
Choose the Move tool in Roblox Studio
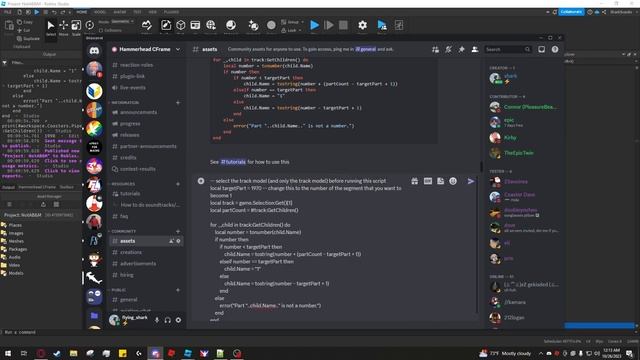[63, 28]
